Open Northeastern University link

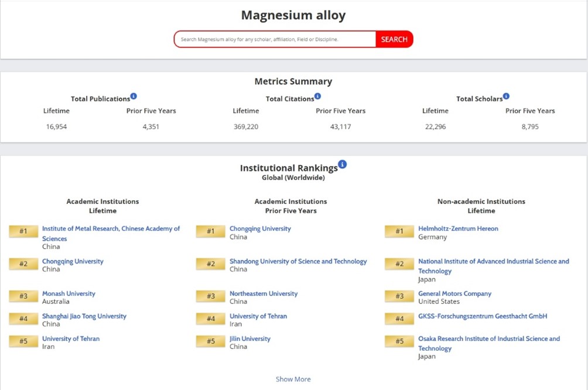(264, 293)
